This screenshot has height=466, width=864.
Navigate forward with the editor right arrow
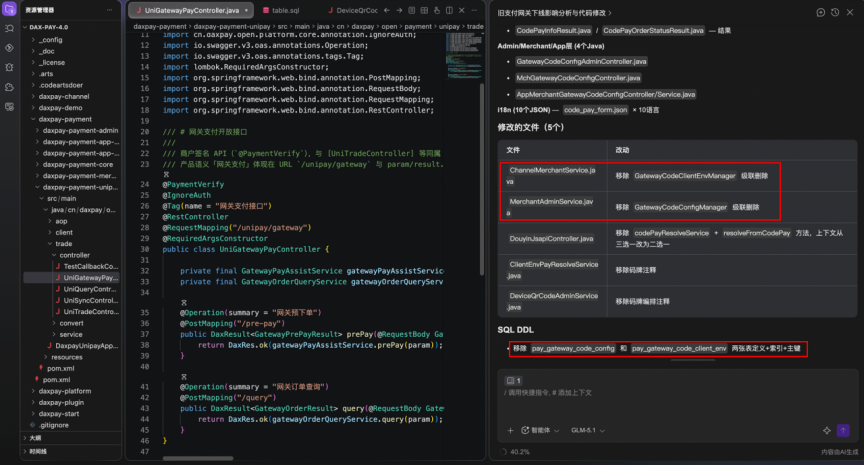(399, 10)
